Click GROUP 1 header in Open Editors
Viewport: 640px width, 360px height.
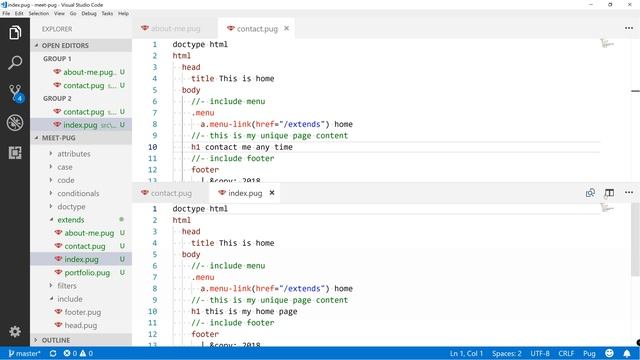pos(57,59)
